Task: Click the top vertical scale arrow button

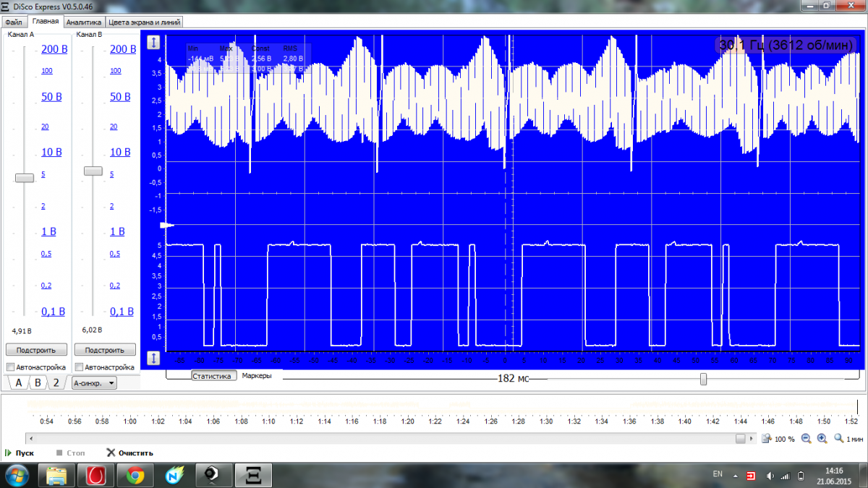Action: pyautogui.click(x=153, y=43)
